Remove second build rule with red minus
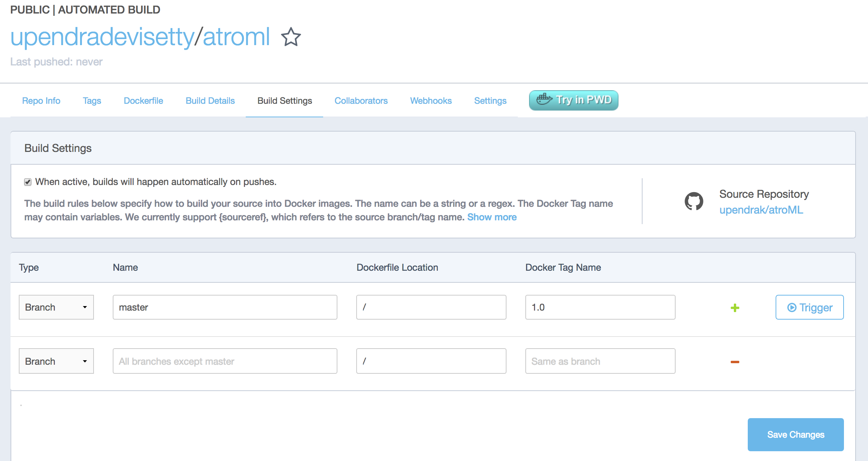The image size is (868, 461). tap(735, 362)
